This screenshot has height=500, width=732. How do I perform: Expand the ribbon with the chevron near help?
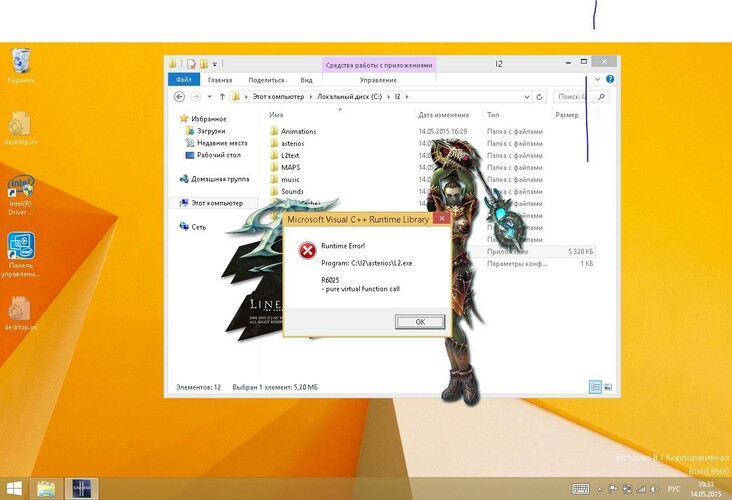click(x=597, y=79)
